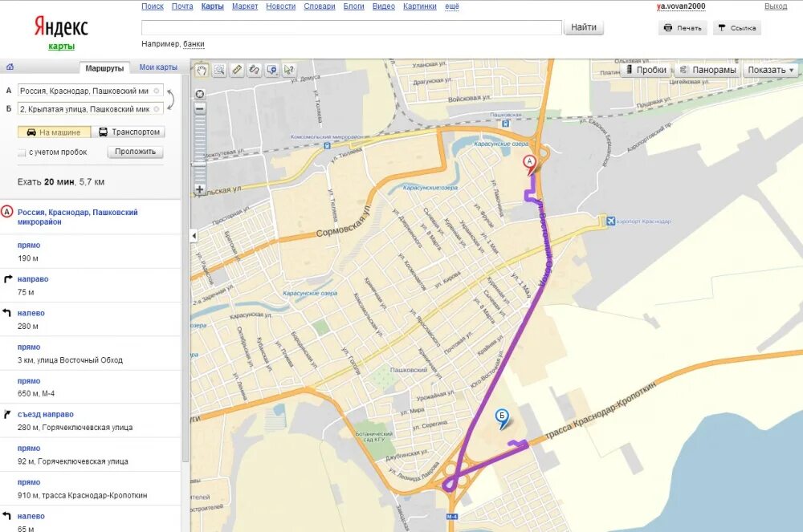This screenshot has width=803, height=532.
Task: Zoom out with the minus button
Action: pyautogui.click(x=200, y=108)
